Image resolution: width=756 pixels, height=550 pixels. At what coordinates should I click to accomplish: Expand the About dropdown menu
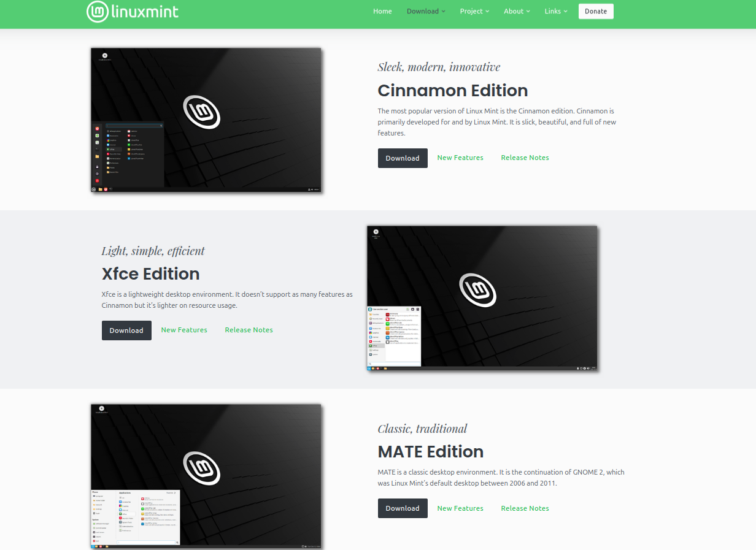pos(517,11)
